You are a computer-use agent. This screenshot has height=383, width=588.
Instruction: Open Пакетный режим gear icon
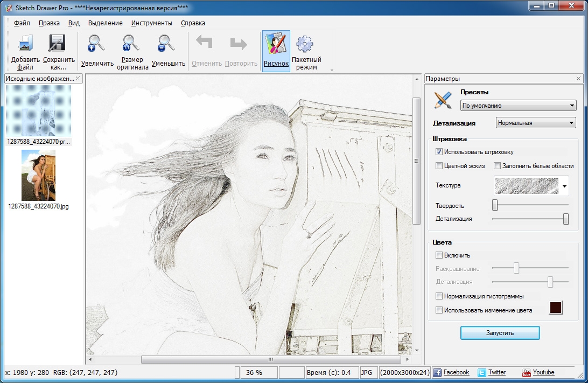(x=305, y=44)
